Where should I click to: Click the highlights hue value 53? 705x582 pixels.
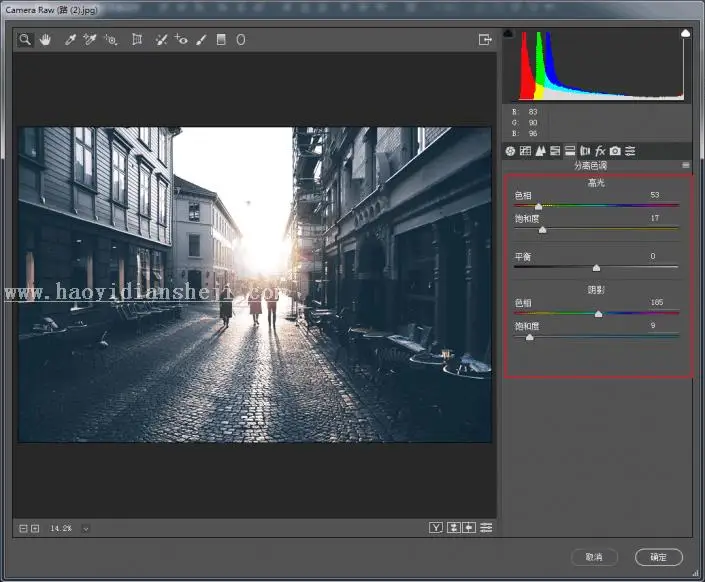[655, 195]
